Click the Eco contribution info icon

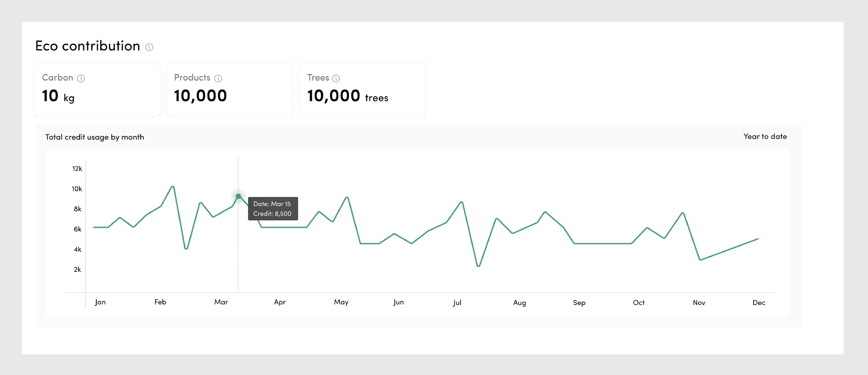(x=149, y=47)
